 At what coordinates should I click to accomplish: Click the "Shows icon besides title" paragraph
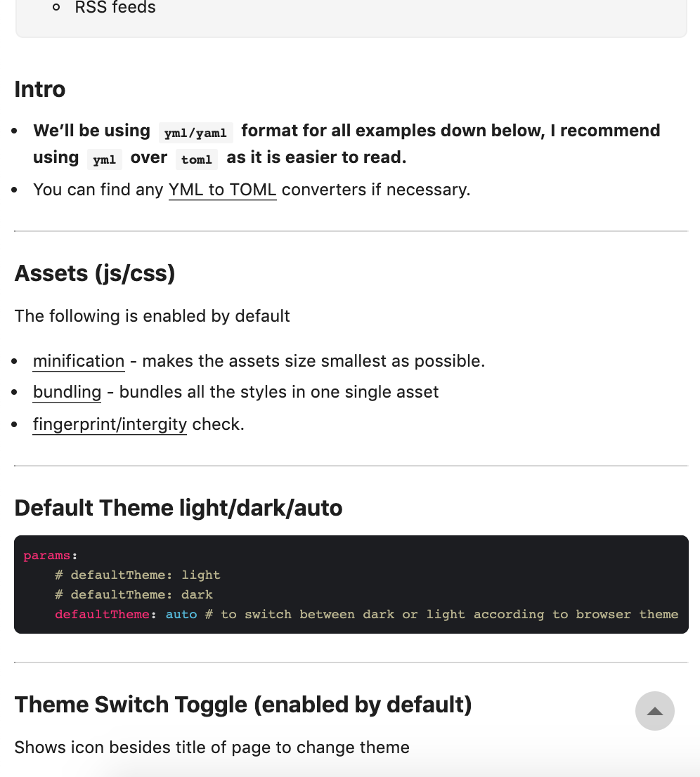coord(212,747)
